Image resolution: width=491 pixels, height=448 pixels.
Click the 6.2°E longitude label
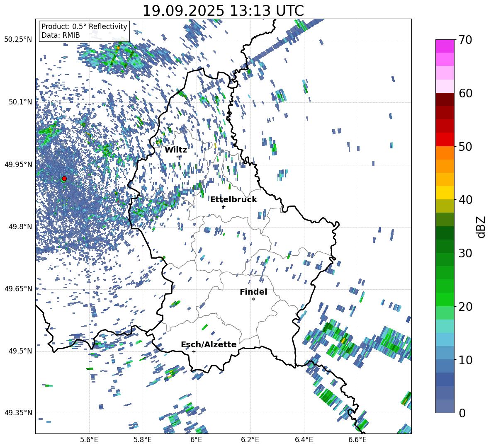(x=250, y=440)
